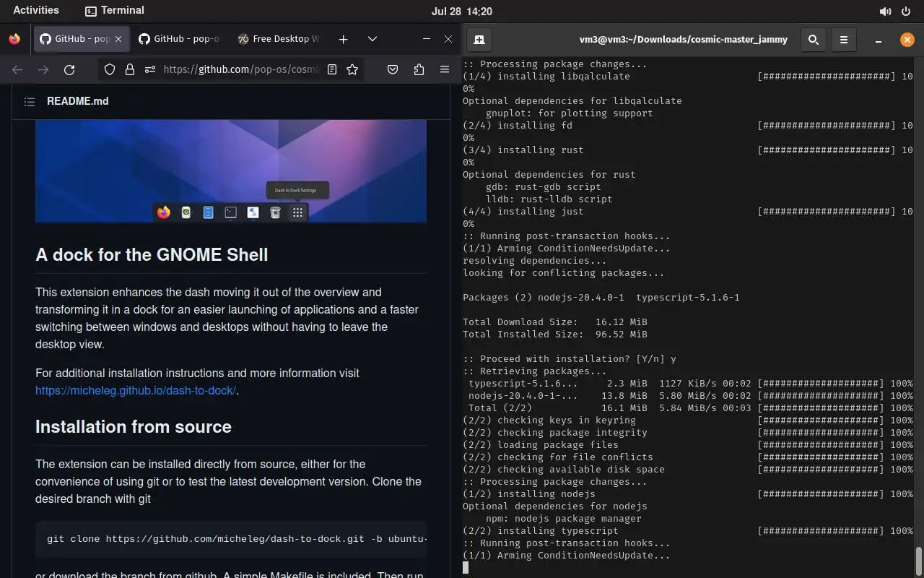This screenshot has width=924, height=578.
Task: Click the dock screenshot image
Action: pos(231,171)
